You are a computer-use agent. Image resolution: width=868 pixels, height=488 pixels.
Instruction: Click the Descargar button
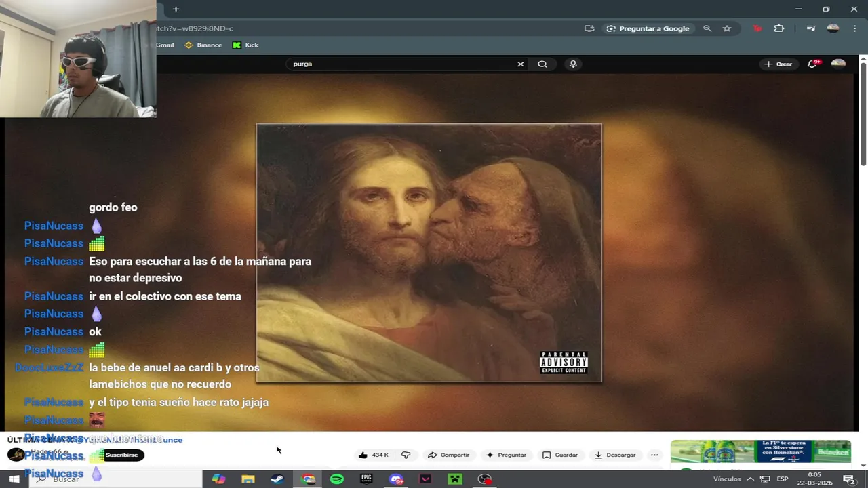tap(614, 455)
